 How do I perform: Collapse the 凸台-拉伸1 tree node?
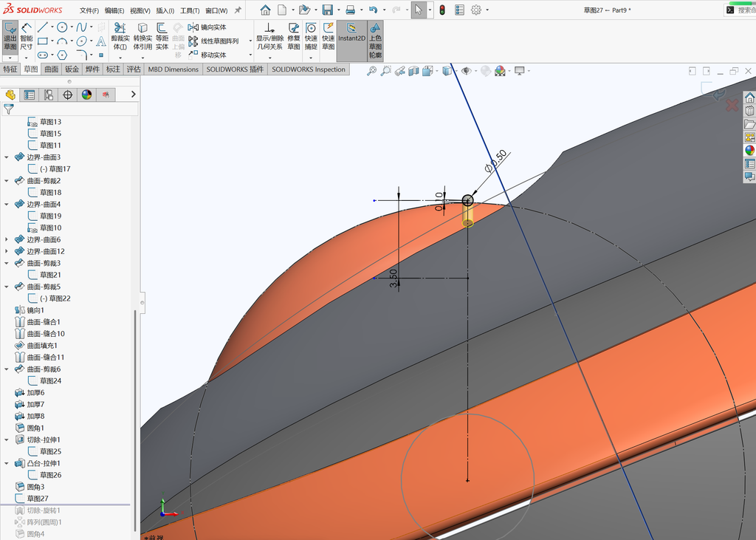tap(7, 463)
